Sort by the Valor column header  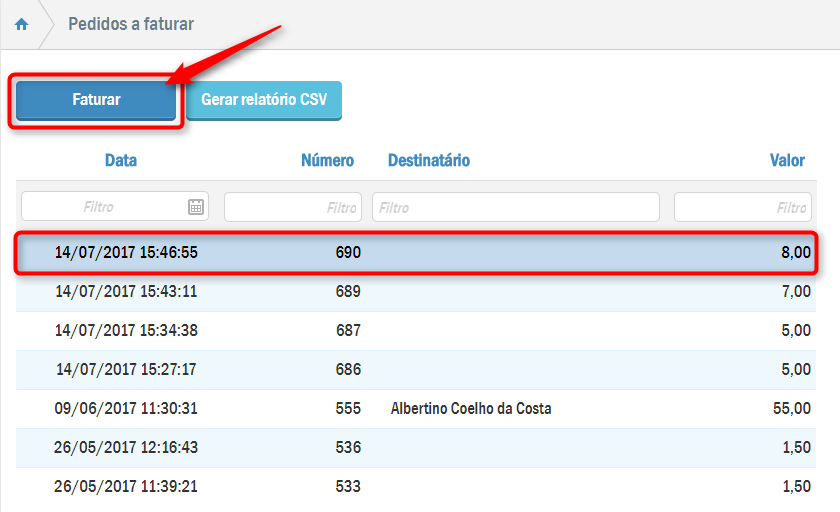point(787,160)
